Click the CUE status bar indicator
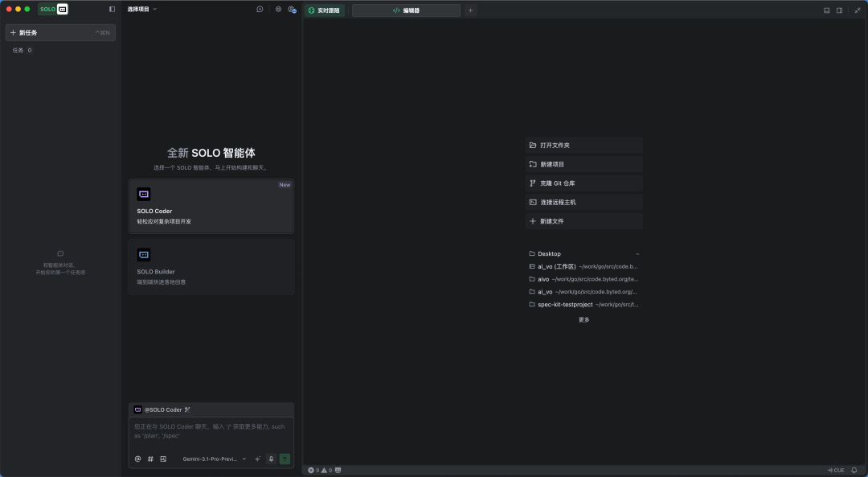This screenshot has width=868, height=477. click(836, 471)
